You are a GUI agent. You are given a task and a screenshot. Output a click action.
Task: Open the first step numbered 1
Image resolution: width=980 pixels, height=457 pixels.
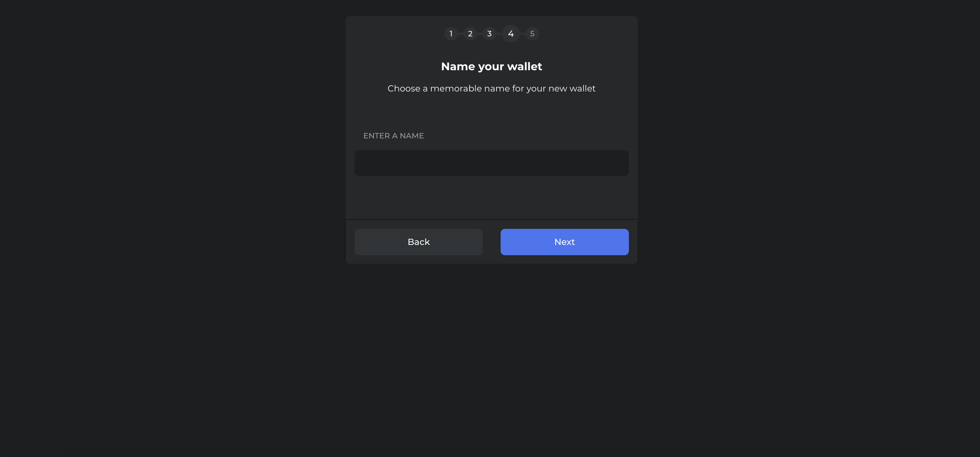[x=451, y=34]
